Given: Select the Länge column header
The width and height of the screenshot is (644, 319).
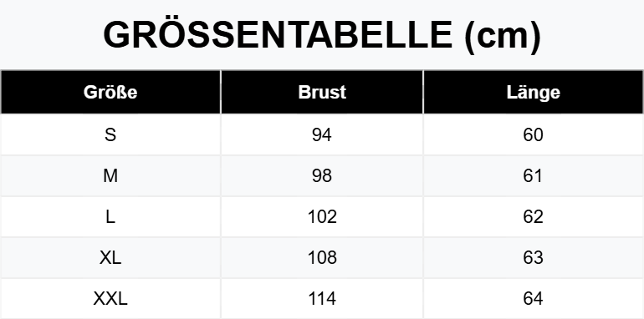Looking at the screenshot, I should pos(533,92).
